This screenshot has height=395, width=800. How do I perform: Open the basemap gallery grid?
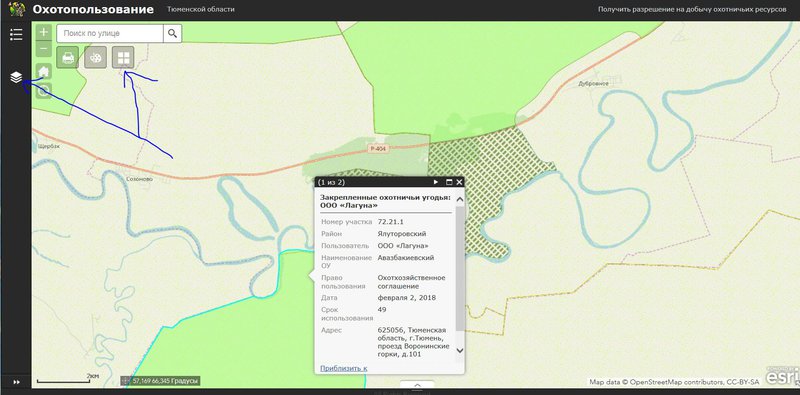(x=123, y=57)
